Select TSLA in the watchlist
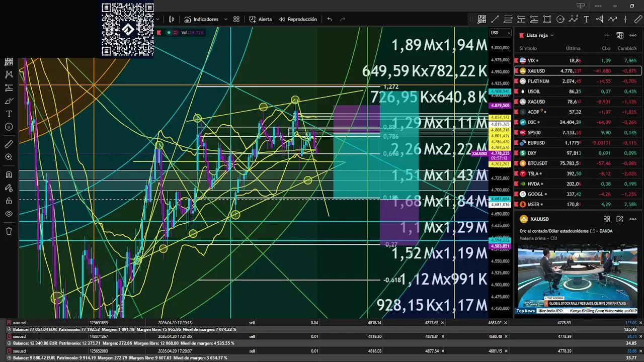 (x=578, y=173)
